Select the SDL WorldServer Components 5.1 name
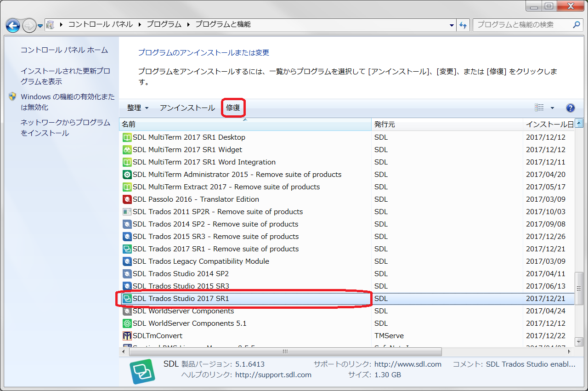 (x=190, y=323)
